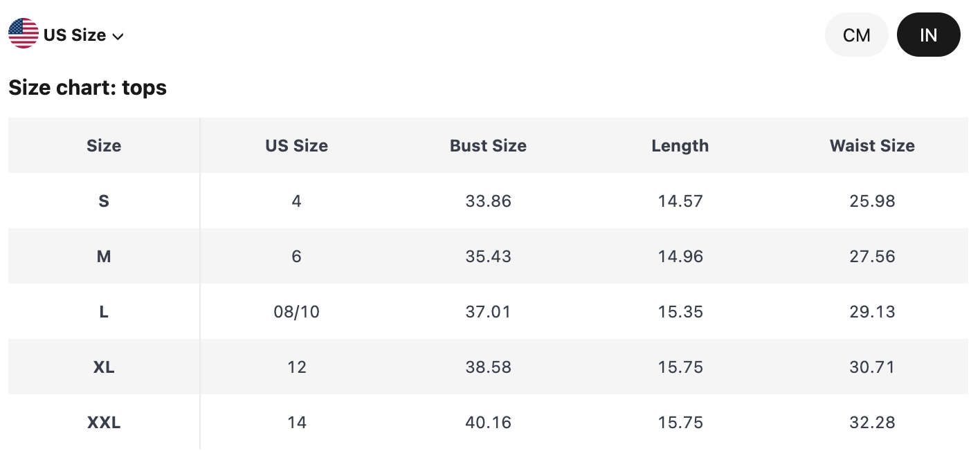980x451 pixels.
Task: Click the 08/10 US size cell
Action: coord(296,312)
